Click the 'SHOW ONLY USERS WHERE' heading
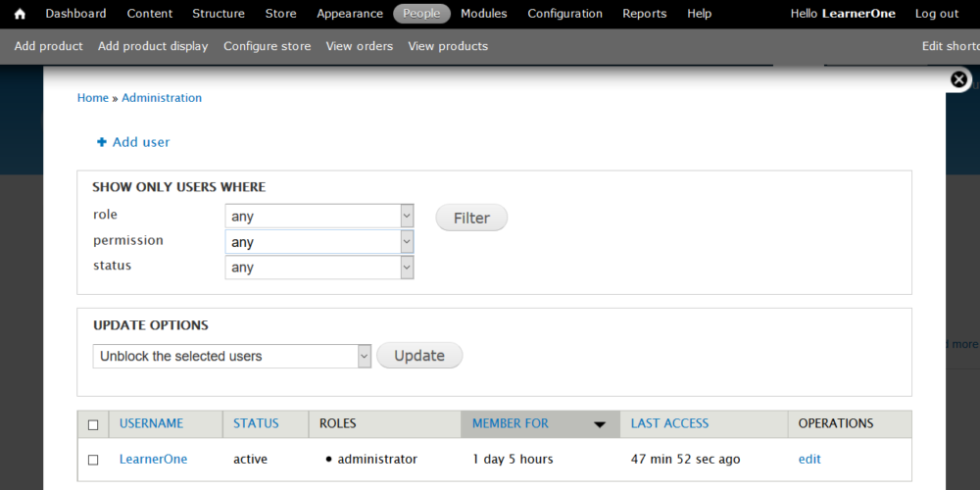This screenshot has width=980, height=490. [x=178, y=187]
